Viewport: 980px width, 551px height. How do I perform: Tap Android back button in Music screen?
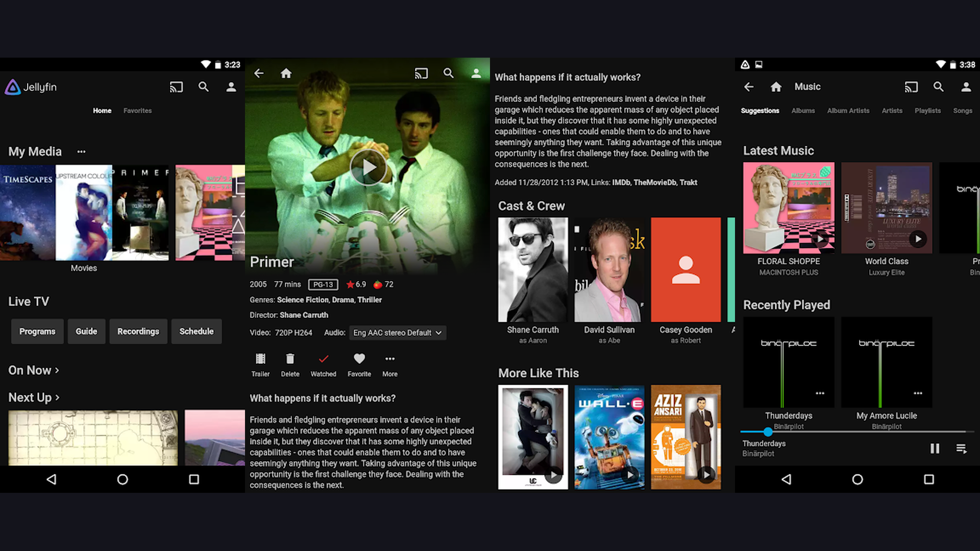coord(786,479)
